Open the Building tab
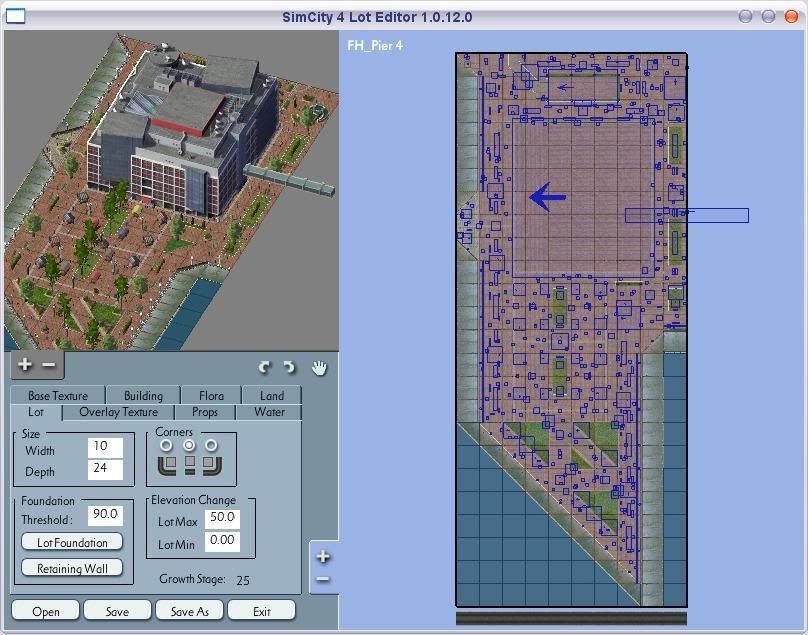Viewport: 808px width, 635px height. point(143,395)
